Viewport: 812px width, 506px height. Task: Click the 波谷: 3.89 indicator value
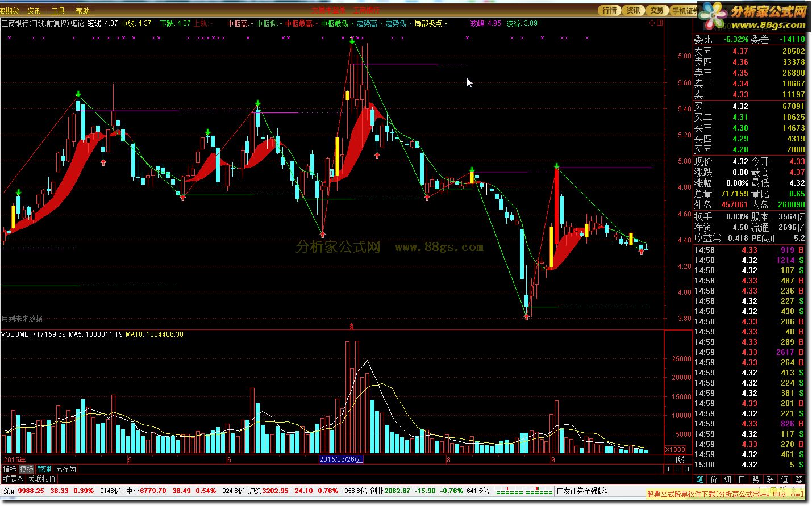(522, 23)
